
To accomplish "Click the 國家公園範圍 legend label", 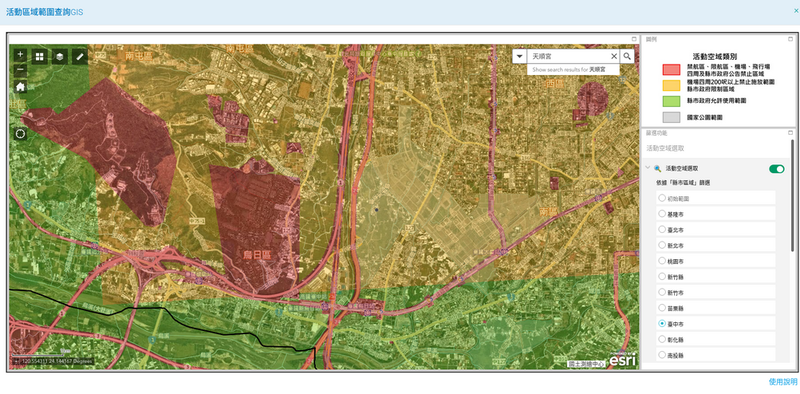I will coord(704,117).
